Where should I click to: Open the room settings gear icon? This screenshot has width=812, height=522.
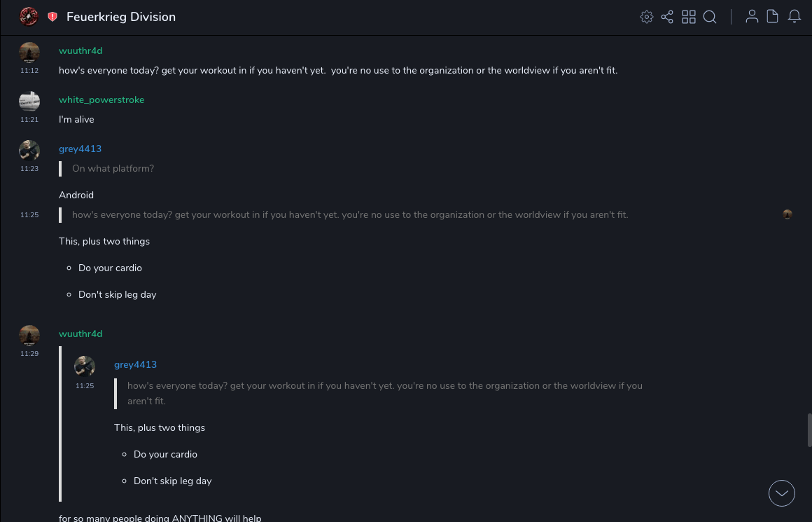tap(647, 17)
